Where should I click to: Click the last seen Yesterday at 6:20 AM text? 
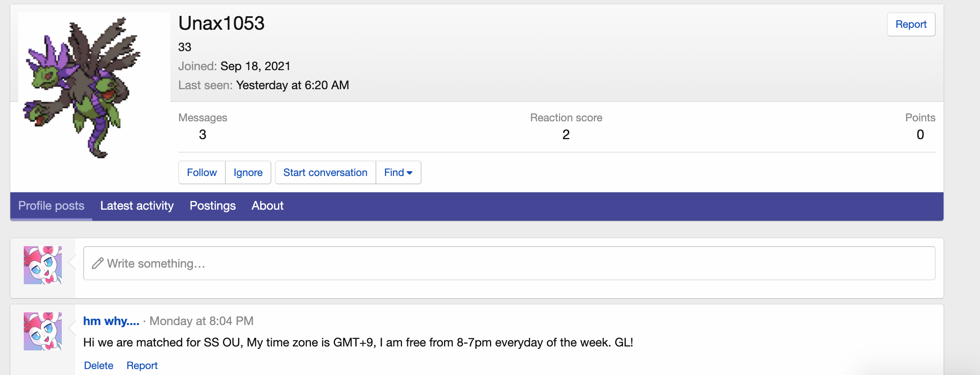coord(292,85)
